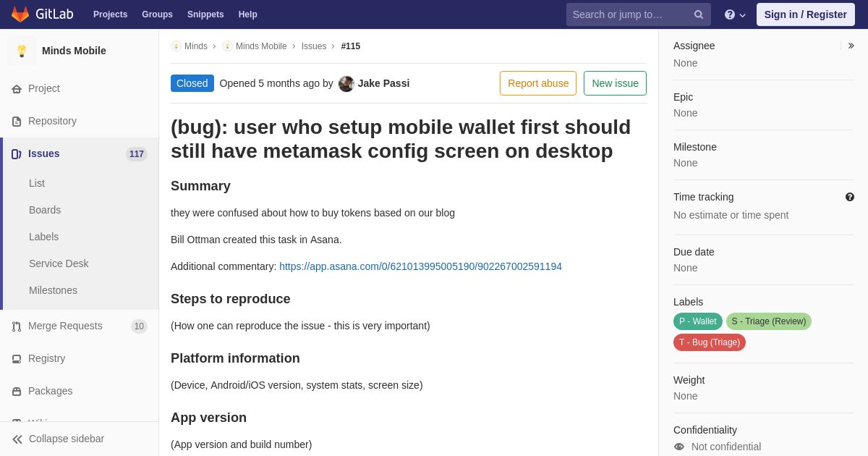Click the Epic section label
This screenshot has width=868, height=456.
click(x=683, y=97)
